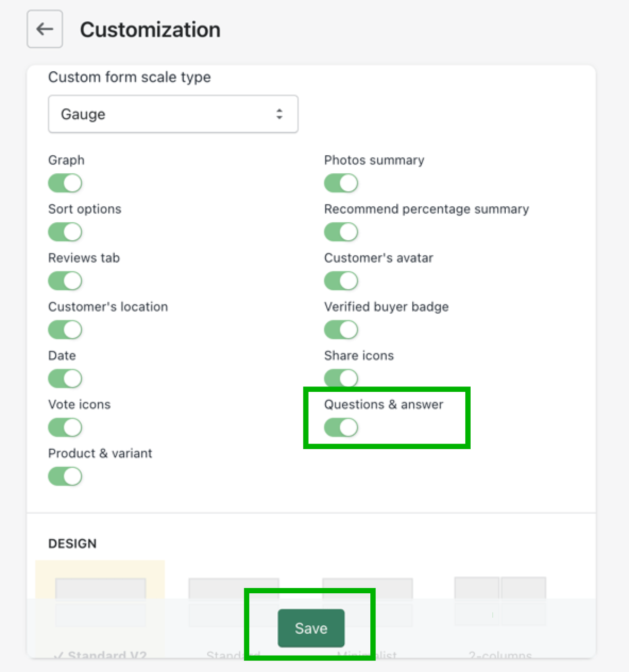This screenshot has width=629, height=672.
Task: Disable the Sort options toggle
Action: [65, 232]
